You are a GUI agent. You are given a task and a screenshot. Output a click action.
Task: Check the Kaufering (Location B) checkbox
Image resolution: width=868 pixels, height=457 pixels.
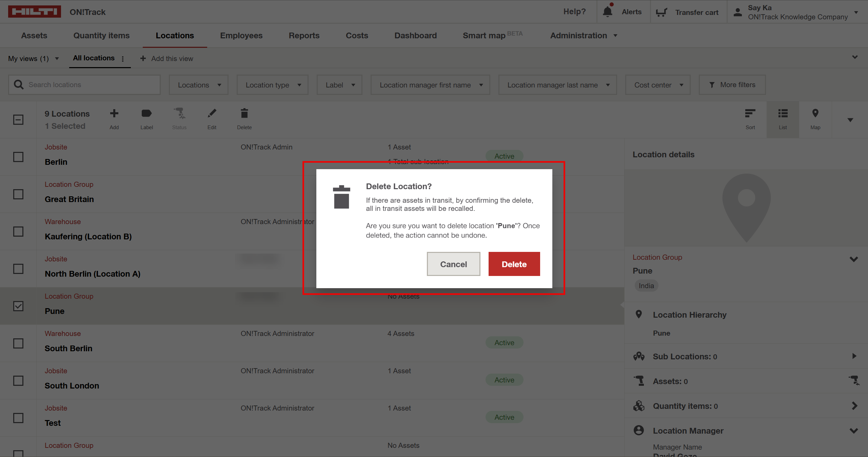(18, 232)
